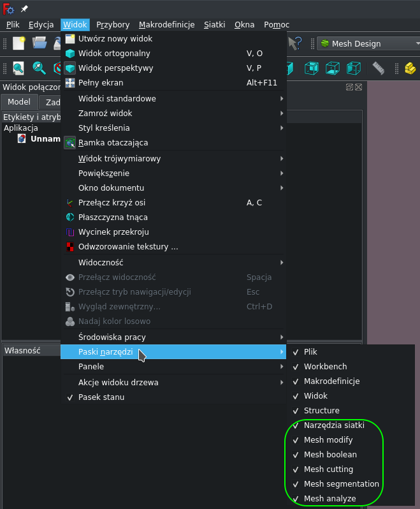Screen dimensions: 420x509
Task: Open the Plik menu
Action: 13,25
